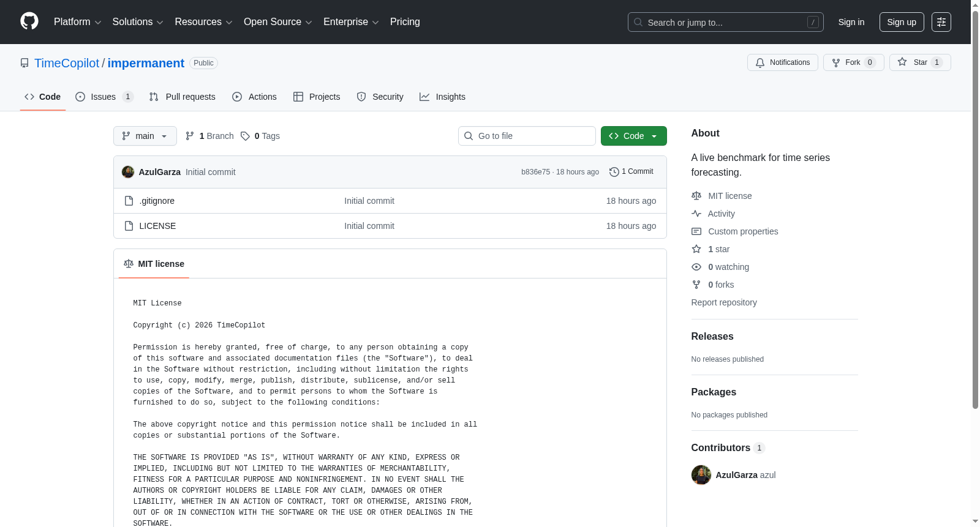Switch to the Issues tab
The height and width of the screenshot is (527, 980).
pyautogui.click(x=104, y=97)
